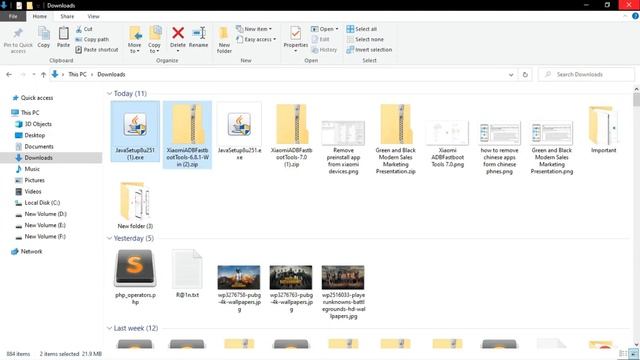Select XiaomiADBFastbootTools-7.0 (1).zip file
Viewport: 640px width, 360px height.
click(291, 135)
